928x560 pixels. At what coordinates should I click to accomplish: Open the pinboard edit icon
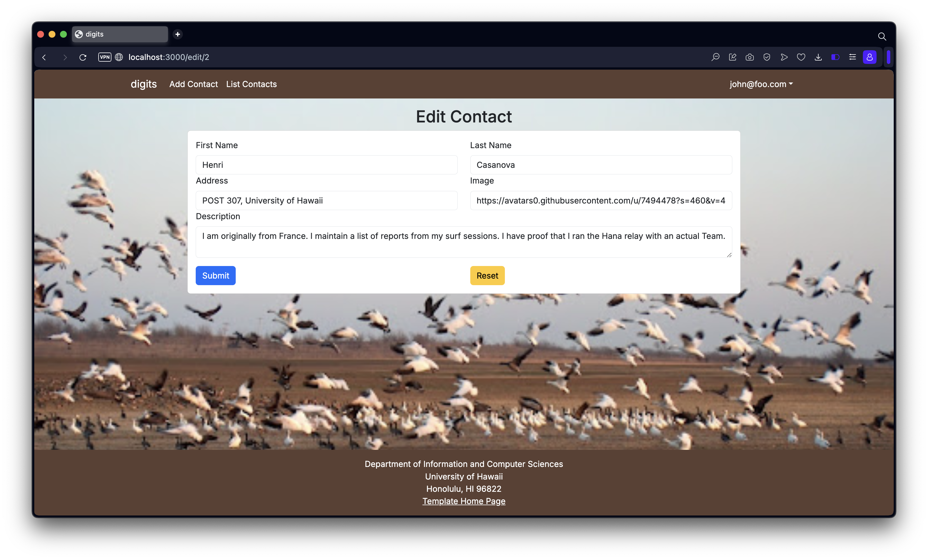[x=733, y=57]
